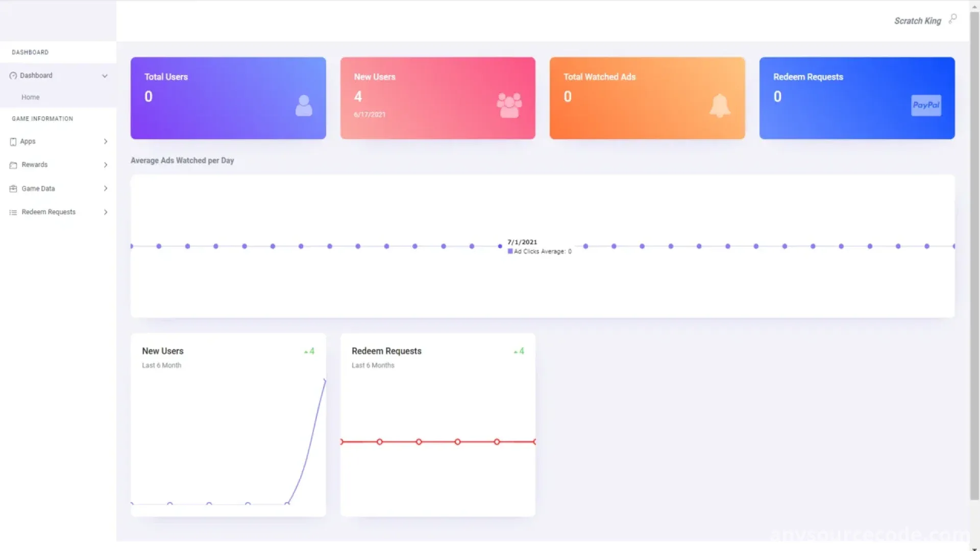Click the Apps sidebar phone icon

coord(13,142)
